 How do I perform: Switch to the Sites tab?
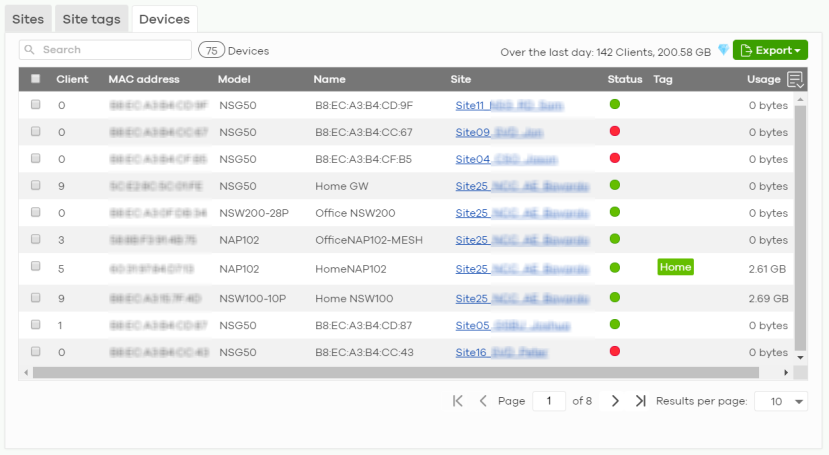click(27, 19)
